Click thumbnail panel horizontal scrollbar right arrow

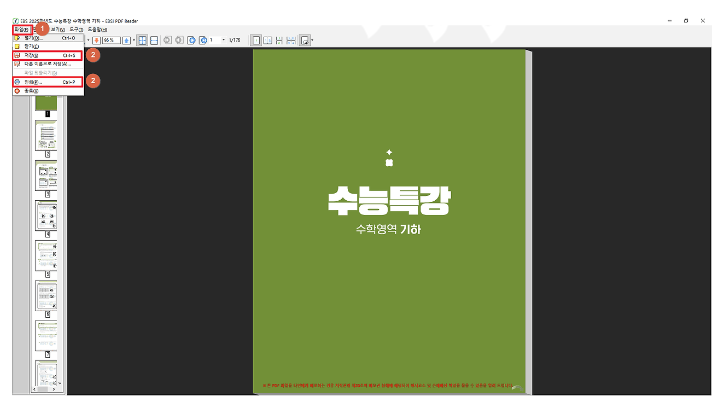pos(54,389)
